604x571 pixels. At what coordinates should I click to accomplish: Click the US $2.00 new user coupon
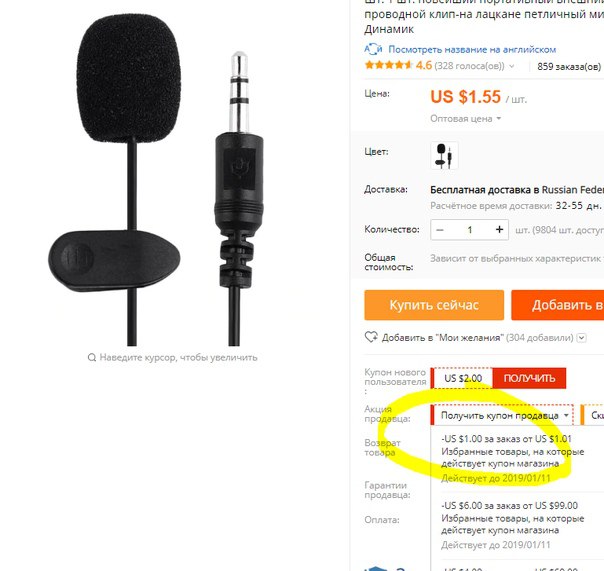click(463, 378)
